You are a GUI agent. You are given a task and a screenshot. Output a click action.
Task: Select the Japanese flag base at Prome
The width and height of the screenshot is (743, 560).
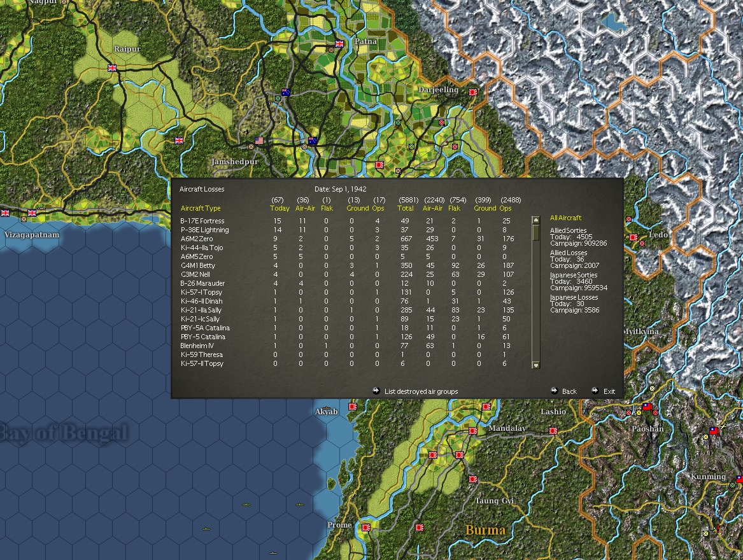(366, 528)
